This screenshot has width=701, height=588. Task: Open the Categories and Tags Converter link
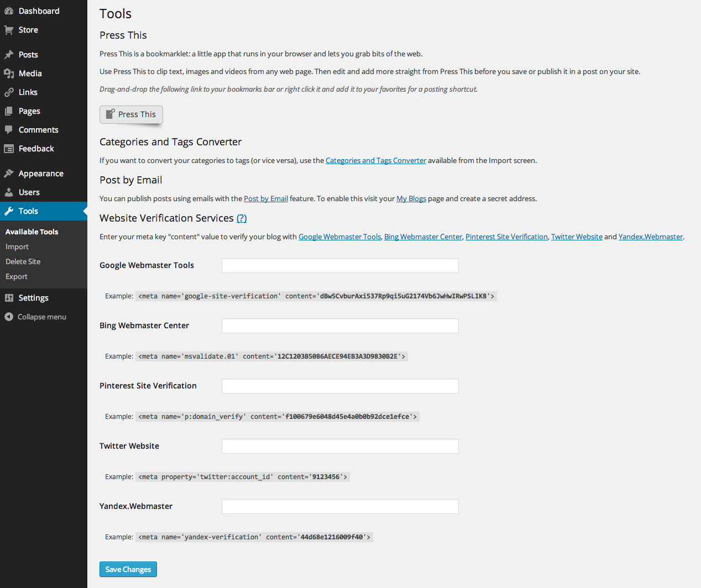click(x=376, y=161)
